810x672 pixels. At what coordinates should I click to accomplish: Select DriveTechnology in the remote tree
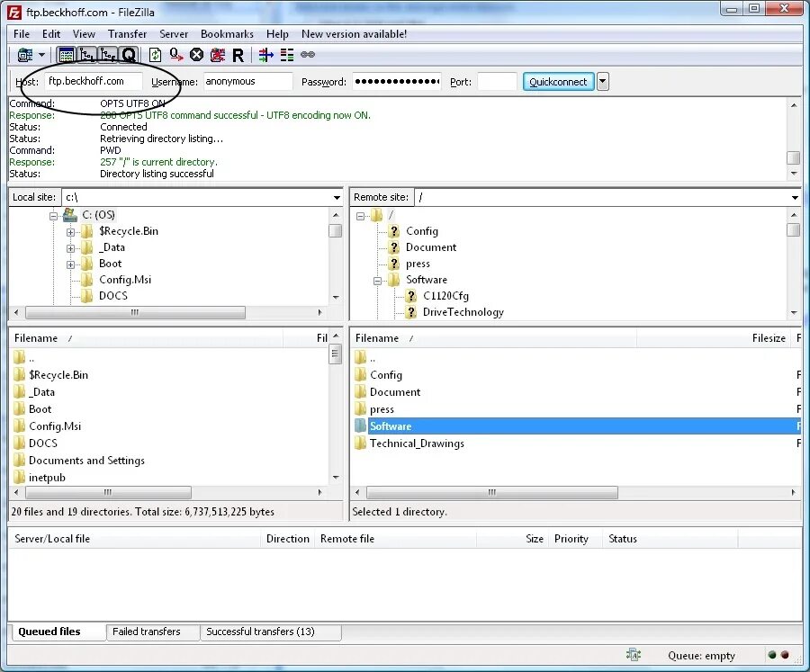tap(463, 312)
